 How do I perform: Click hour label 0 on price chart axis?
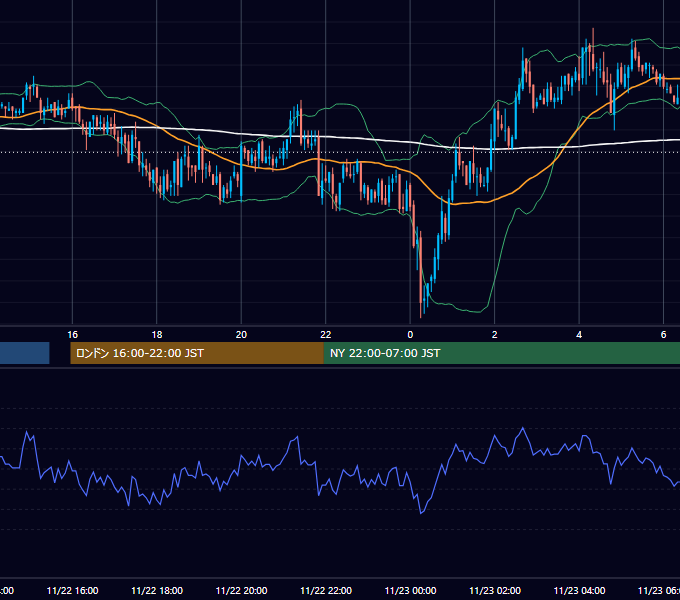[410, 335]
